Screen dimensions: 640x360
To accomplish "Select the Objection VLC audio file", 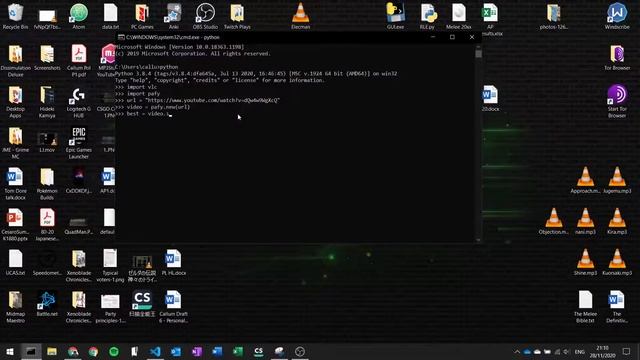I will tap(553, 221).
